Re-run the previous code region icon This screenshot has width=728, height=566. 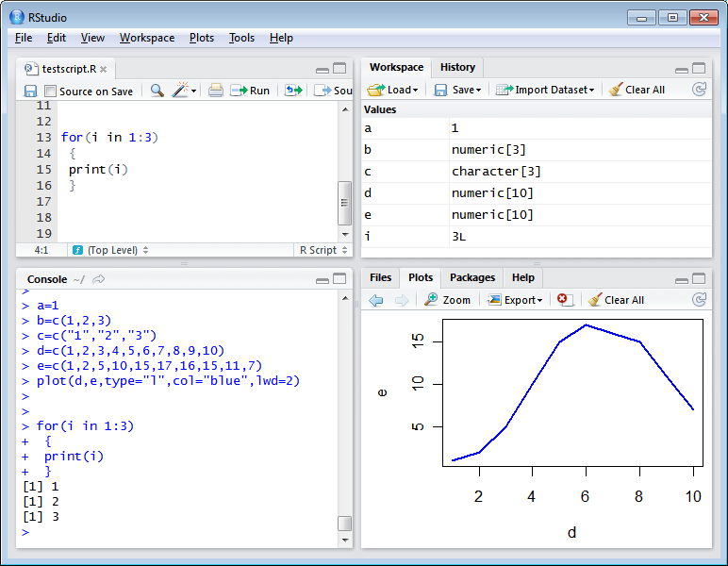click(x=293, y=90)
